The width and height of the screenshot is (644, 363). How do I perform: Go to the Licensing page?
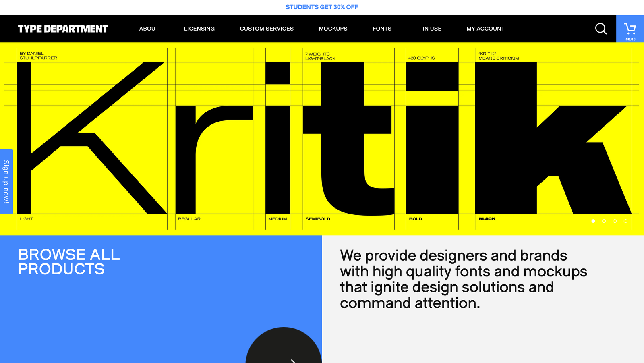[x=199, y=29]
